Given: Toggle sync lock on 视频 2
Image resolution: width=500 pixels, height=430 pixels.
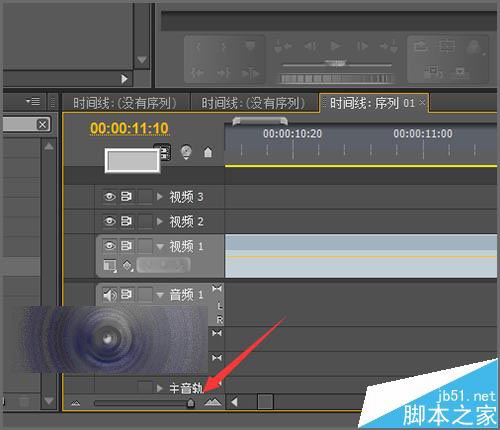Looking at the screenshot, I should point(126,221).
